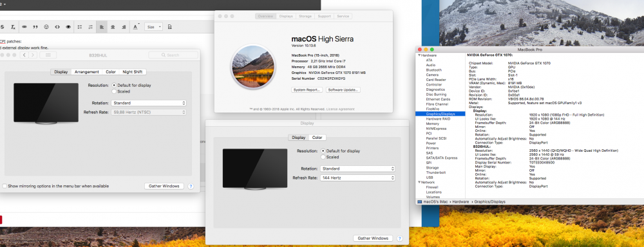This screenshot has height=247, width=644.
Task: Select Overview tab in About This Mac
Action: pos(265,16)
